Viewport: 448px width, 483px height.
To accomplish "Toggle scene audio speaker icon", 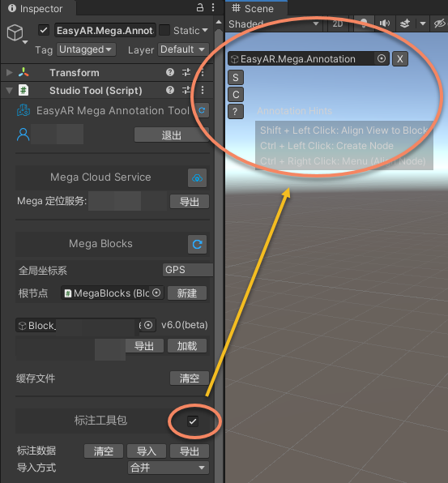I will point(384,24).
